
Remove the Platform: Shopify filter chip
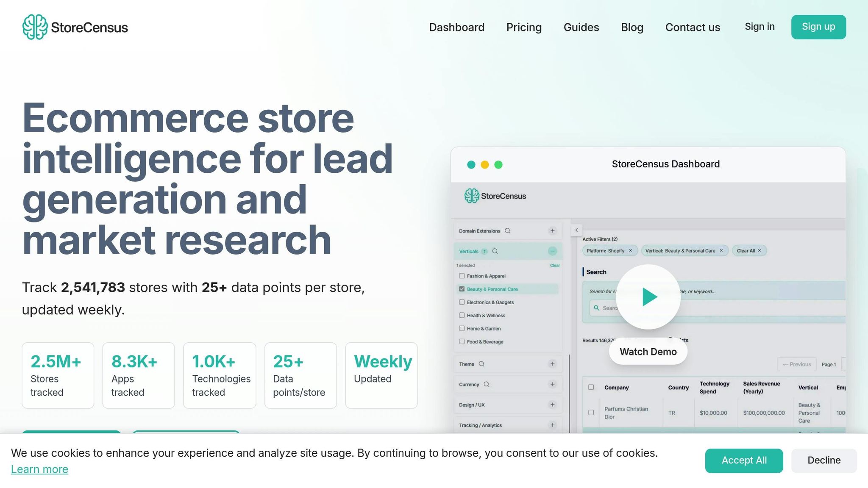point(630,251)
